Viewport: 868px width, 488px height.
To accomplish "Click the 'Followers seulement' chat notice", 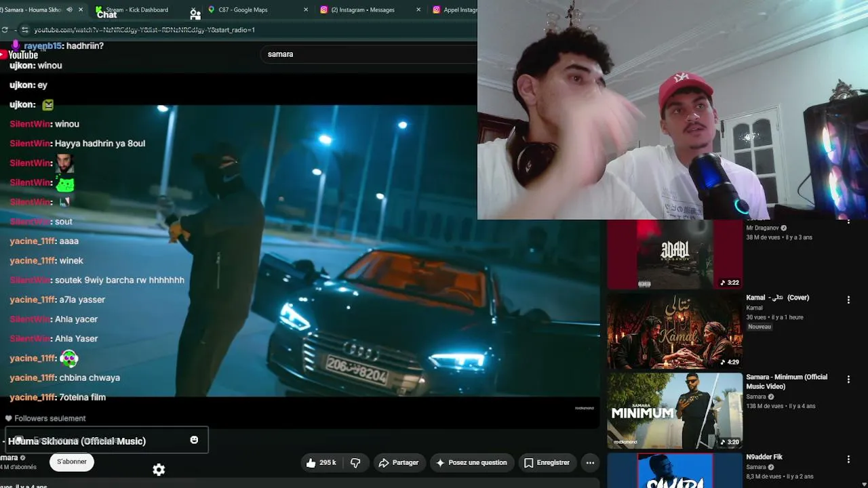I will click(45, 418).
